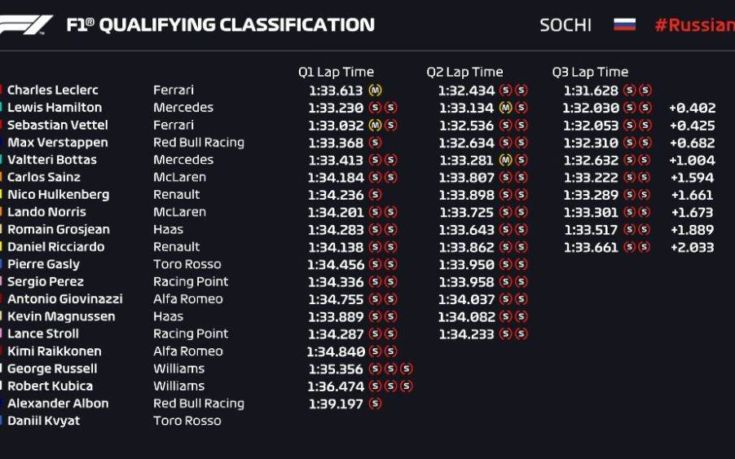Open the #Russian hashtag link
This screenshot has height=459, width=735.
pyautogui.click(x=694, y=25)
